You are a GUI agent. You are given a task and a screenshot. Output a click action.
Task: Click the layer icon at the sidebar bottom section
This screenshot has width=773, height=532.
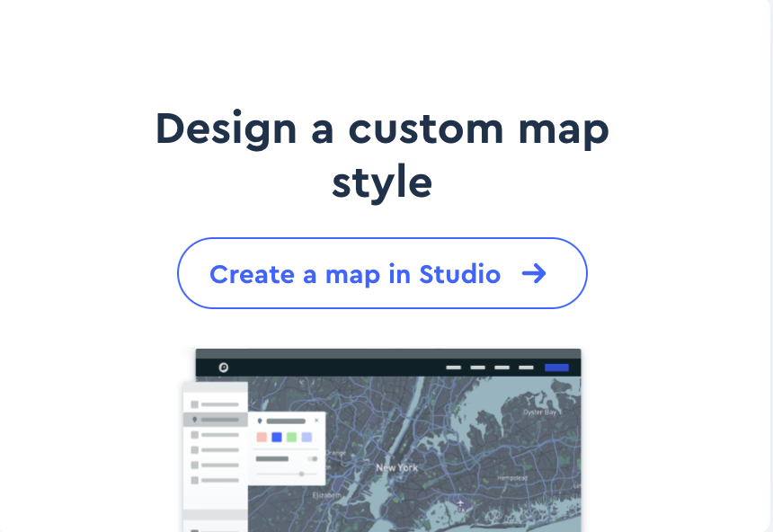194,528
